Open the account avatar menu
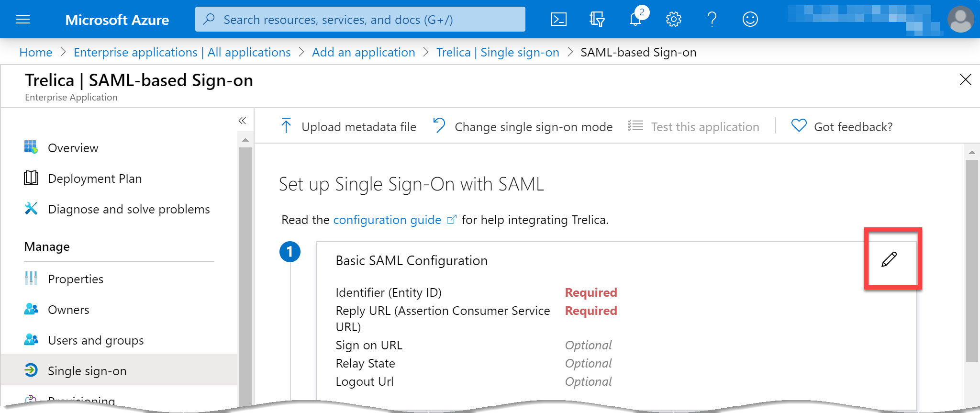The image size is (980, 413). tap(960, 19)
